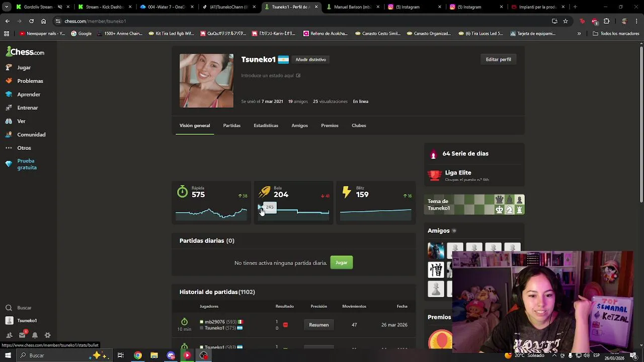
Task: Click the sidebar Buscar search field
Action: click(28, 308)
